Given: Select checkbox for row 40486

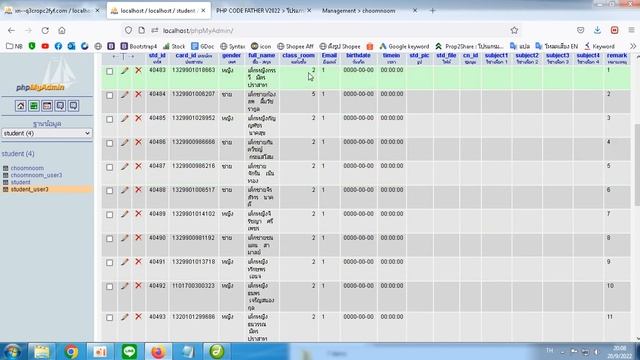Looking at the screenshot, I should pos(109,143).
